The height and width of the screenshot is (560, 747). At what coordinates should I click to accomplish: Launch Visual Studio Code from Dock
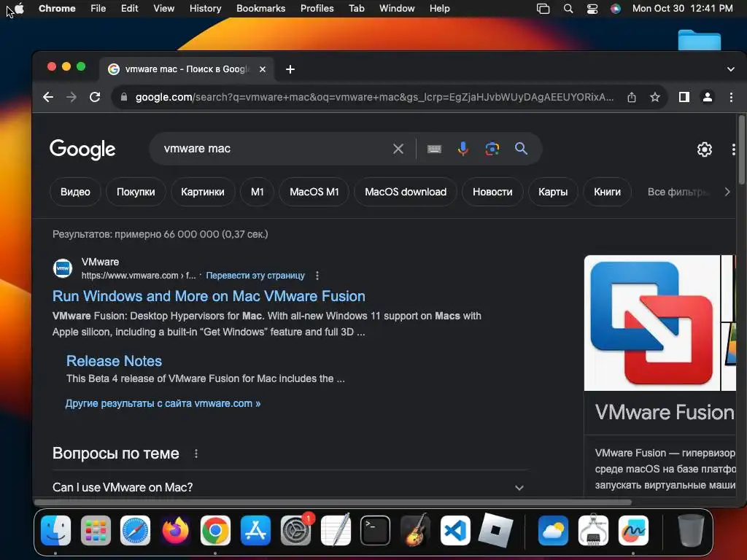(455, 531)
